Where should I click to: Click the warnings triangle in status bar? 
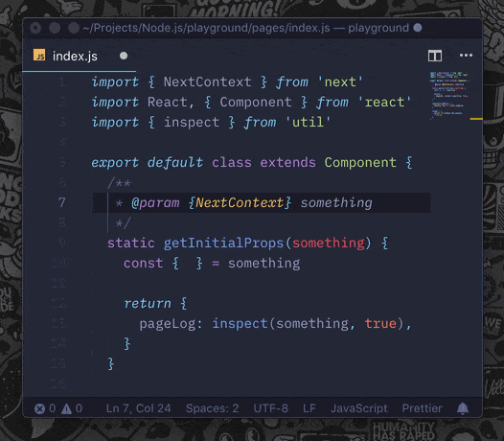click(x=66, y=408)
